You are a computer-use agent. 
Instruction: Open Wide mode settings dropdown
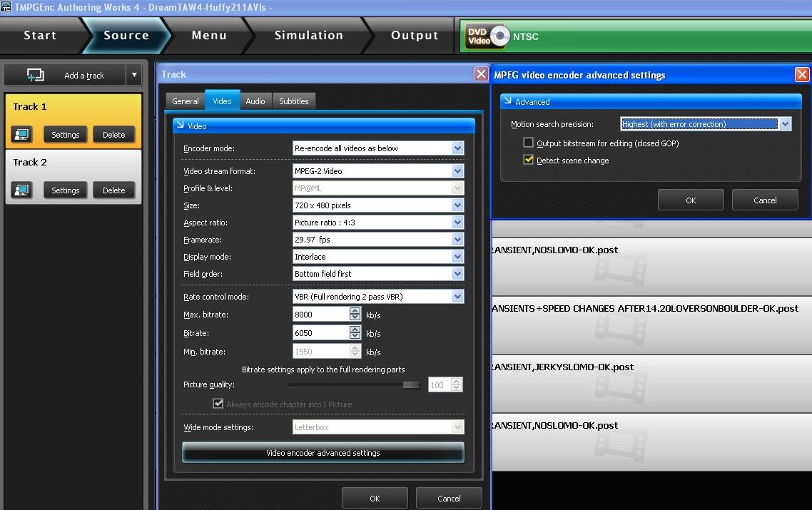pos(457,427)
